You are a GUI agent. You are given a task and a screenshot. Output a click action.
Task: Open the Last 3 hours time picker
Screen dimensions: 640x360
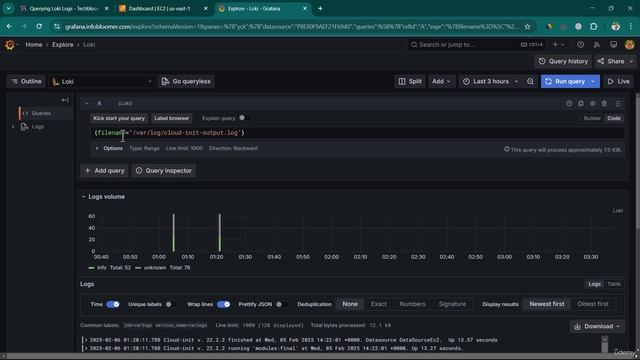pyautogui.click(x=490, y=81)
